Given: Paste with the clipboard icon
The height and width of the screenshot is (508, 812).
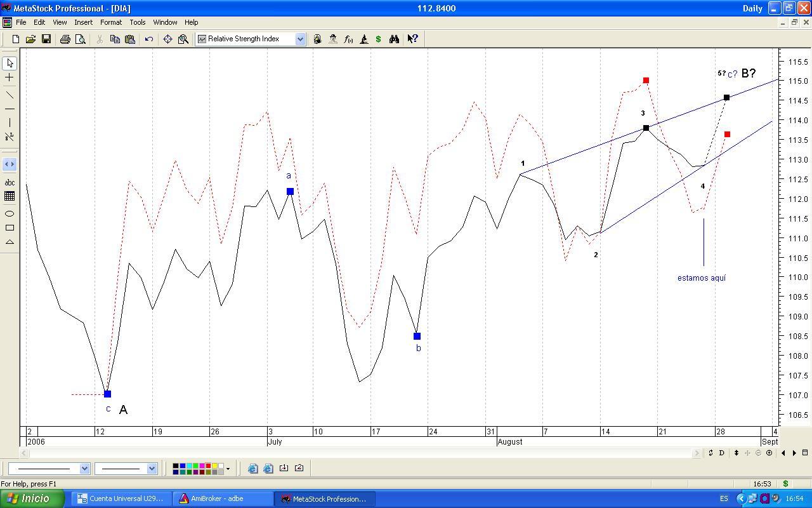Looking at the screenshot, I should (130, 39).
